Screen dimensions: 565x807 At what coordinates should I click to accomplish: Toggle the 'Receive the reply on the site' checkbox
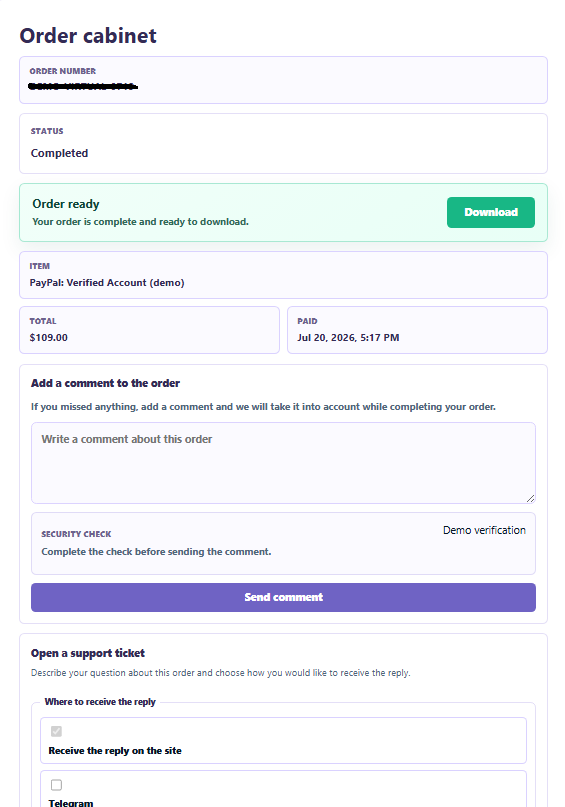[x=56, y=731]
